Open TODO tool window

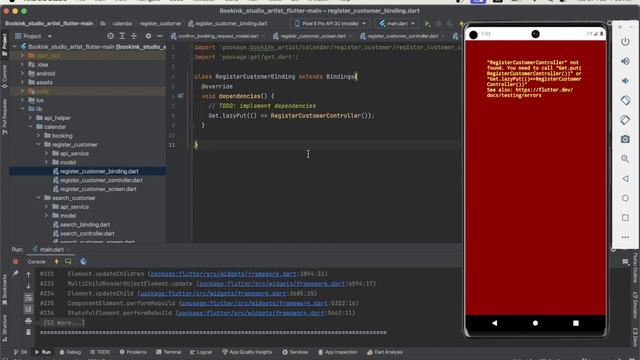tap(100, 352)
